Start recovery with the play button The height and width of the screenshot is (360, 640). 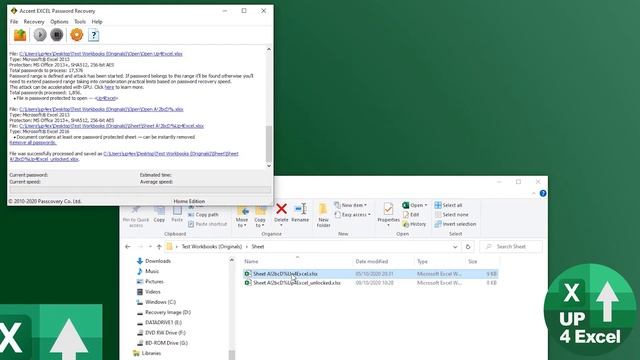coord(40,35)
